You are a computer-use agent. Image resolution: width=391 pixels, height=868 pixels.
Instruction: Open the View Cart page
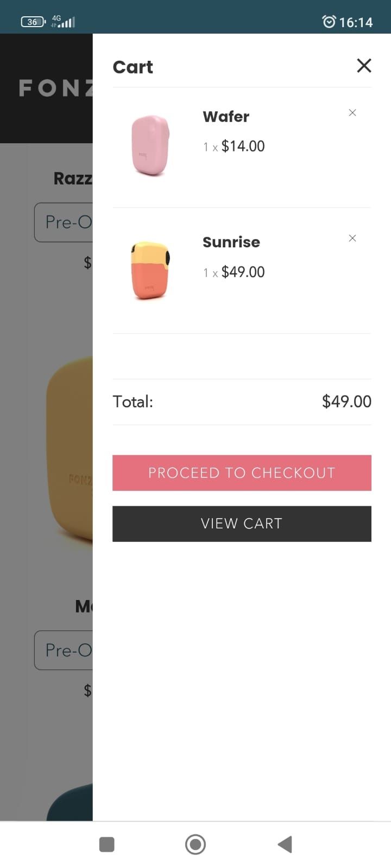pyautogui.click(x=242, y=524)
